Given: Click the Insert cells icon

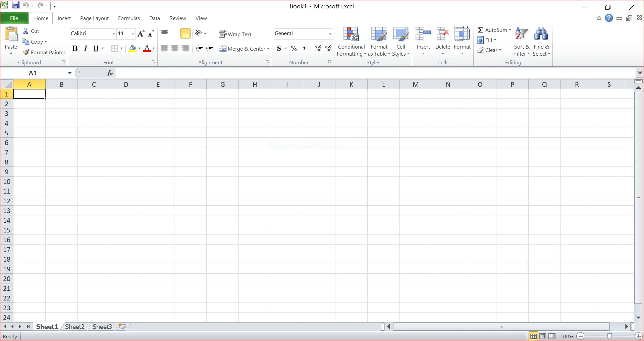Looking at the screenshot, I should tap(423, 34).
